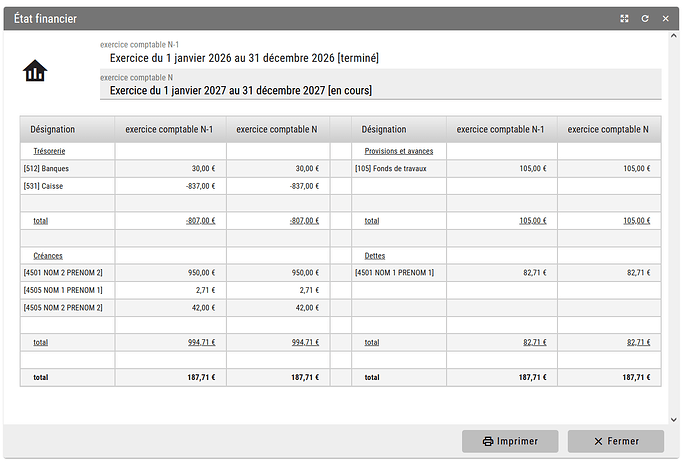690x463 pixels.
Task: Click the Fermer button
Action: click(x=616, y=441)
